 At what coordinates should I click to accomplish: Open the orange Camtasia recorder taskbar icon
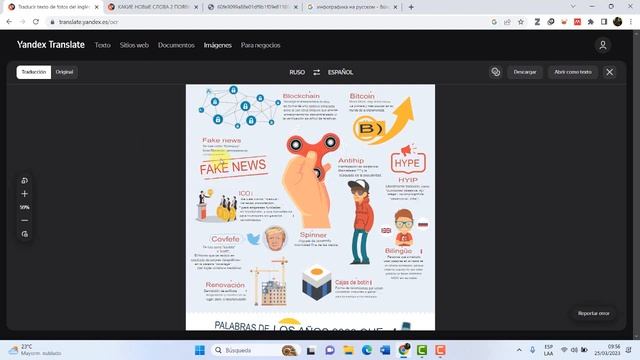tap(440, 350)
